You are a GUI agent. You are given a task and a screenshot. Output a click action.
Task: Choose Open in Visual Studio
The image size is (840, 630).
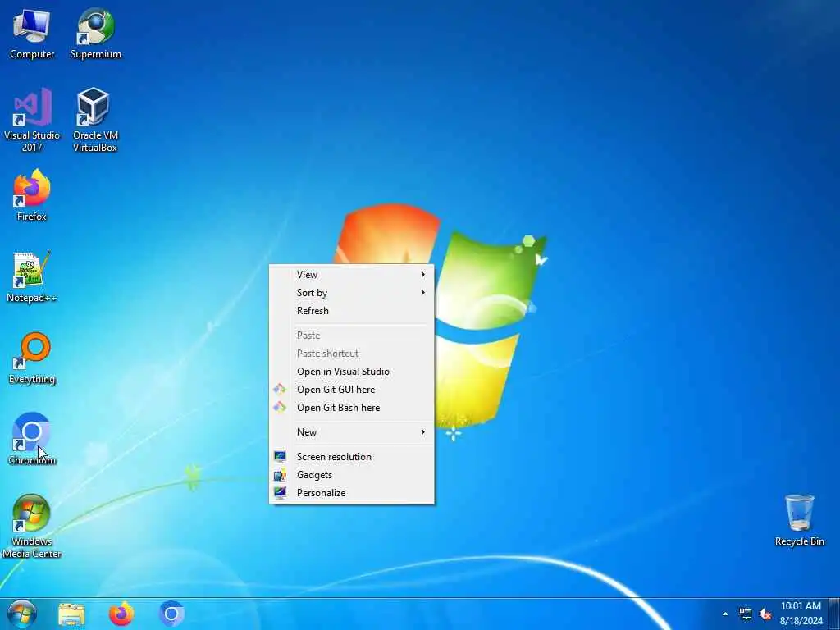click(351, 372)
